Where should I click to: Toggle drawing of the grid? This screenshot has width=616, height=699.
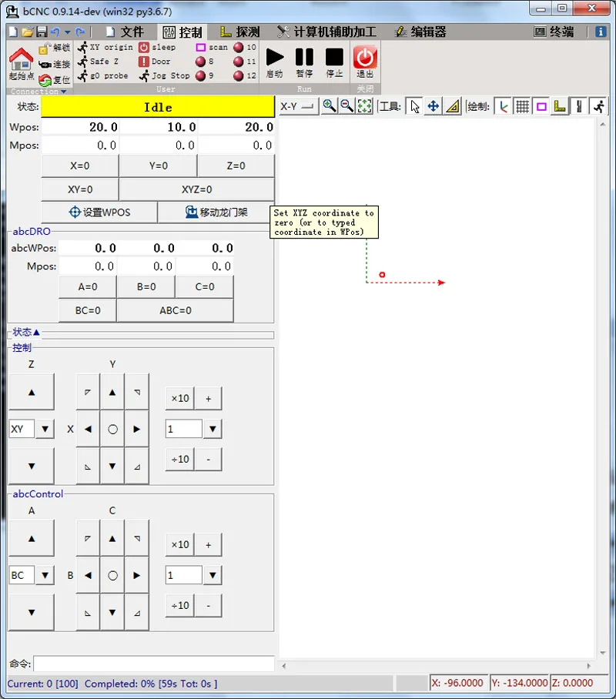tap(522, 106)
